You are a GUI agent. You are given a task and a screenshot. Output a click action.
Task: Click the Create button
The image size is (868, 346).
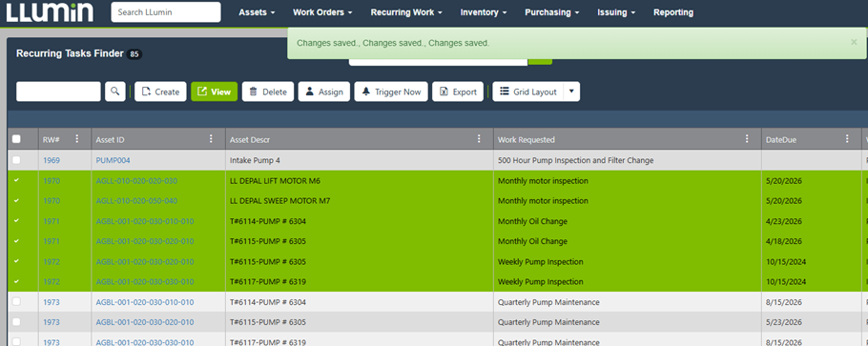point(160,92)
